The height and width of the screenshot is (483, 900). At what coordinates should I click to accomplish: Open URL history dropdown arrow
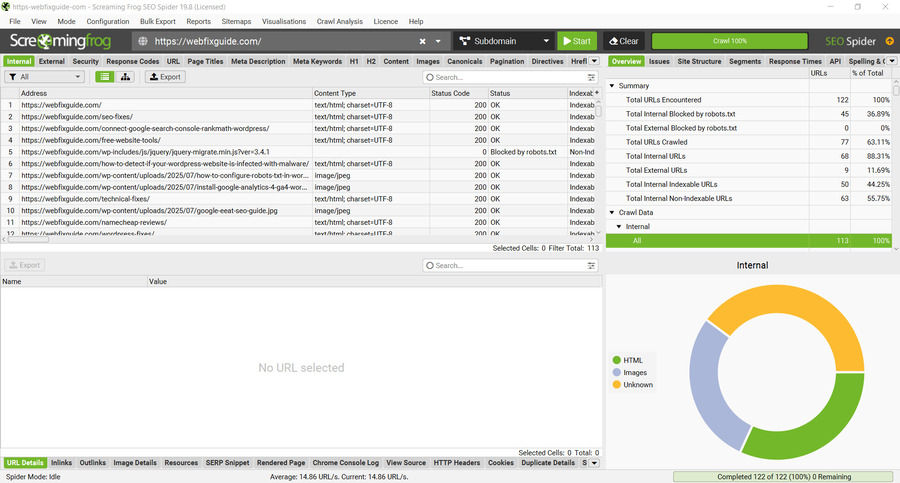tap(438, 41)
